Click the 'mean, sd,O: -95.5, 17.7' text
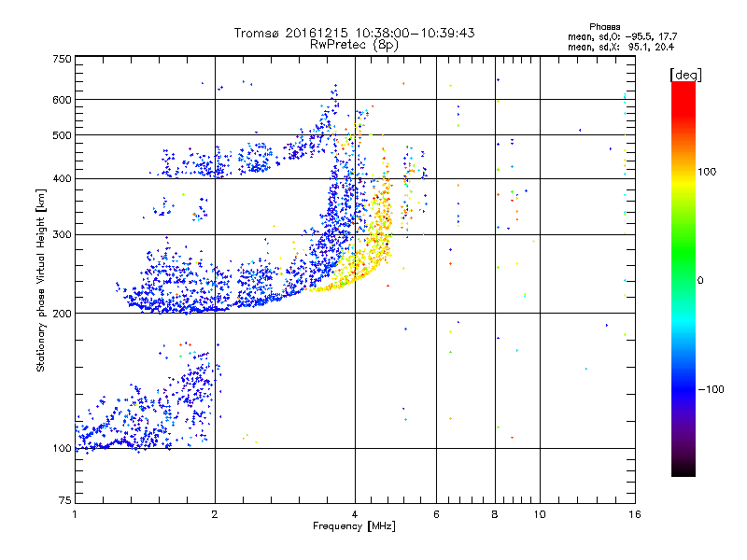Viewport: 747px width, 560px height. [x=622, y=36]
